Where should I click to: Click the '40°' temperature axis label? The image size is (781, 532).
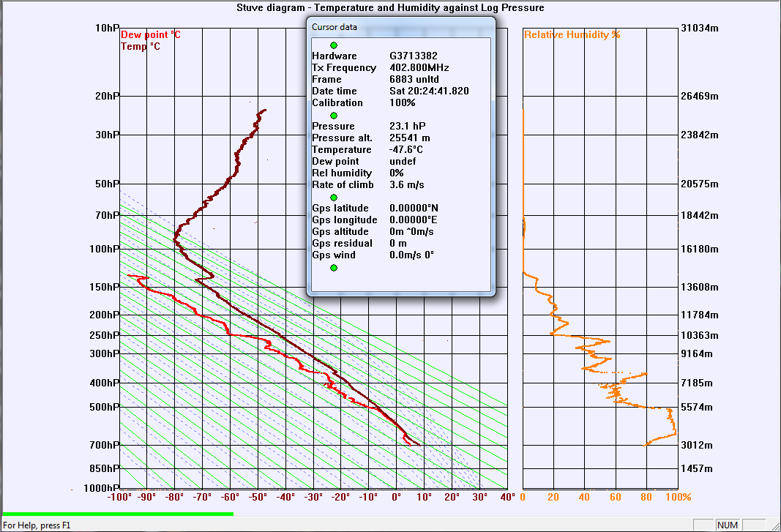tap(507, 497)
